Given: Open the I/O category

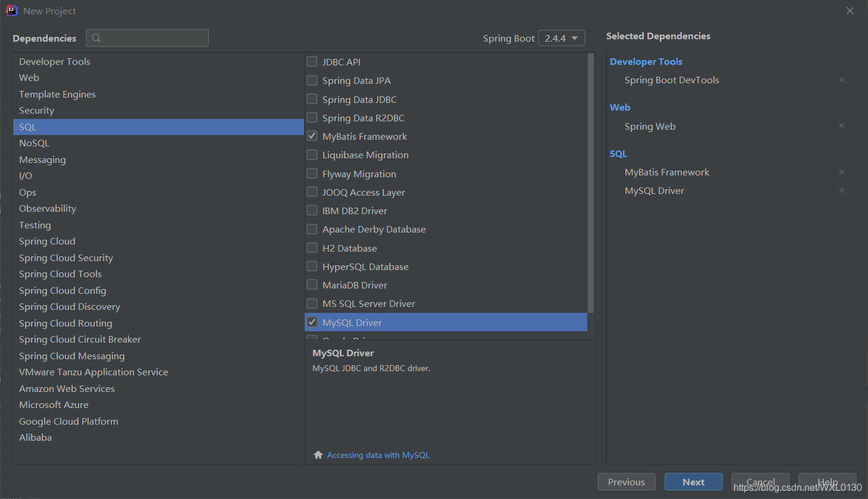Looking at the screenshot, I should click(158, 175).
